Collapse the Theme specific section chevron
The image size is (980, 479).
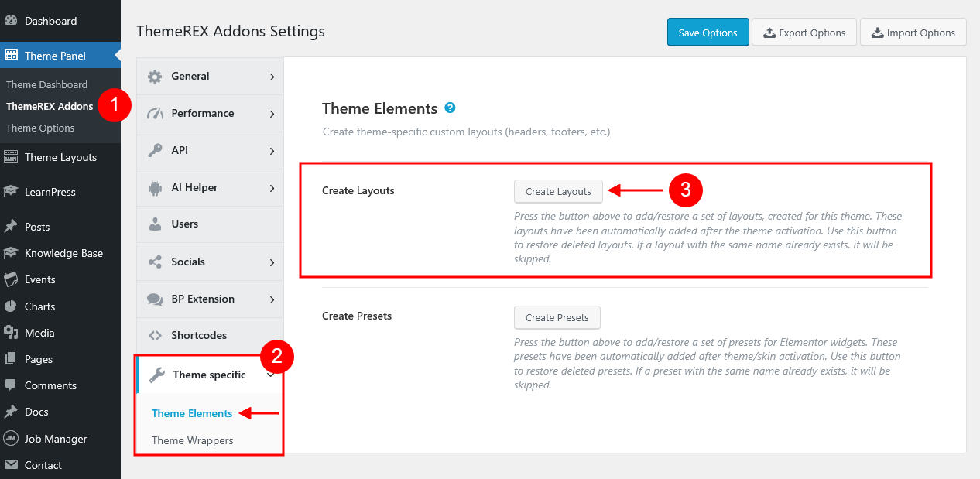tap(270, 375)
